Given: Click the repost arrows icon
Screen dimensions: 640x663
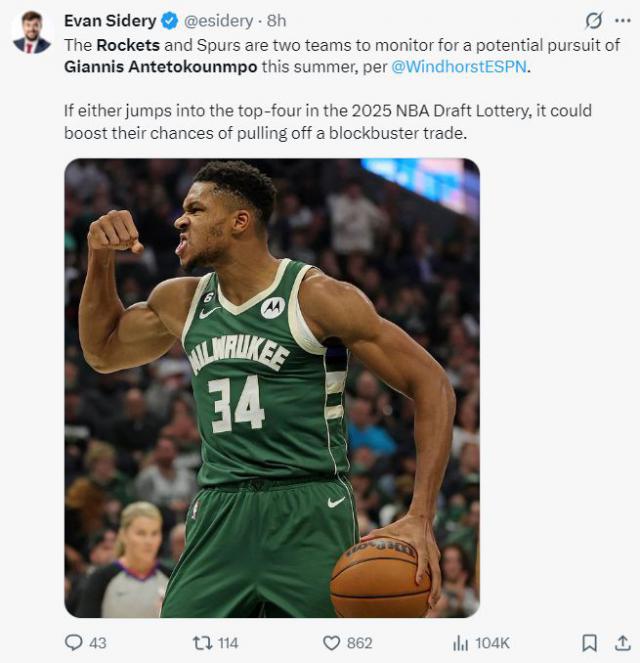Looking at the screenshot, I should (x=201, y=642).
